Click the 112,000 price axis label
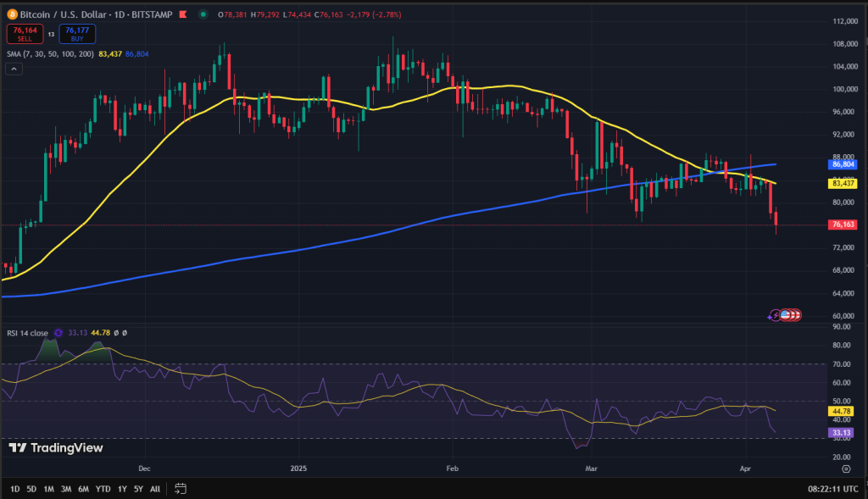 click(845, 21)
